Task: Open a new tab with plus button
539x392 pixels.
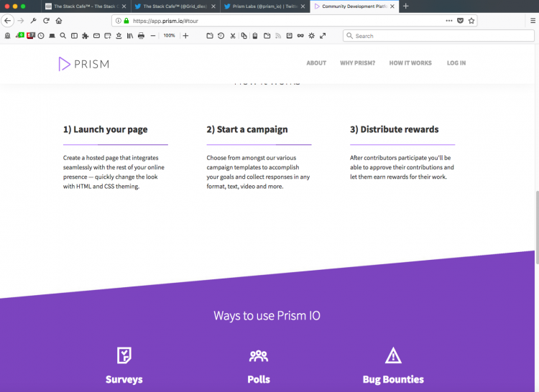Action: tap(405, 6)
